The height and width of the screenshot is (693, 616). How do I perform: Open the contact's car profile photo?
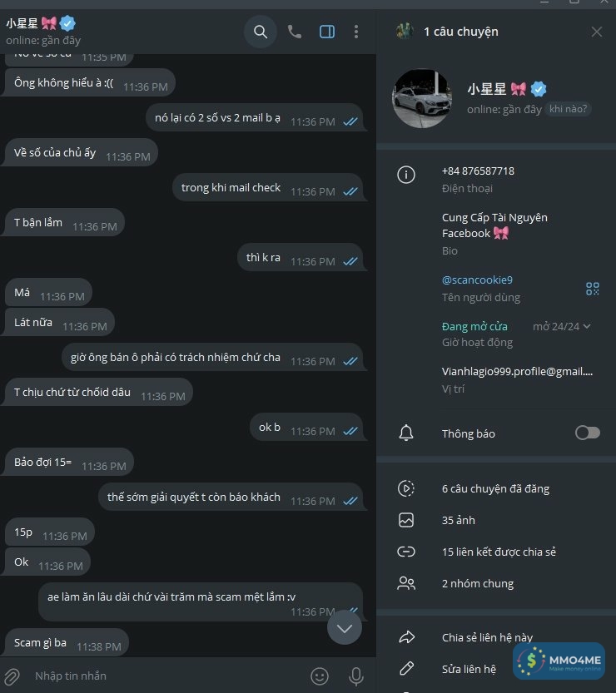tap(422, 98)
